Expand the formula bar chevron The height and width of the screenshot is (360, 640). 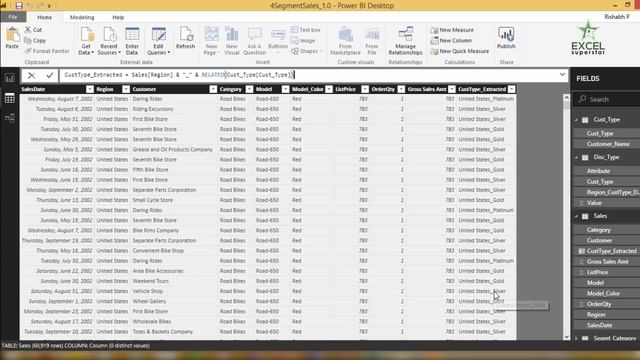(x=562, y=75)
